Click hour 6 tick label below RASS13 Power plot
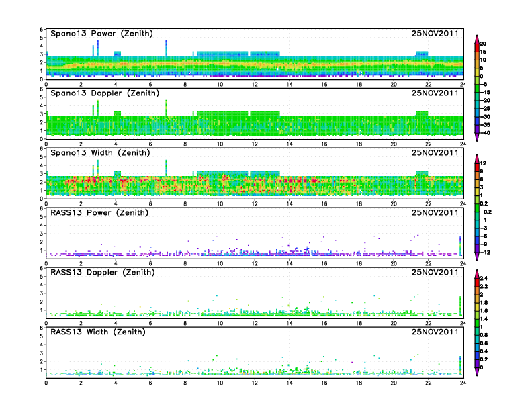 tap(150, 263)
